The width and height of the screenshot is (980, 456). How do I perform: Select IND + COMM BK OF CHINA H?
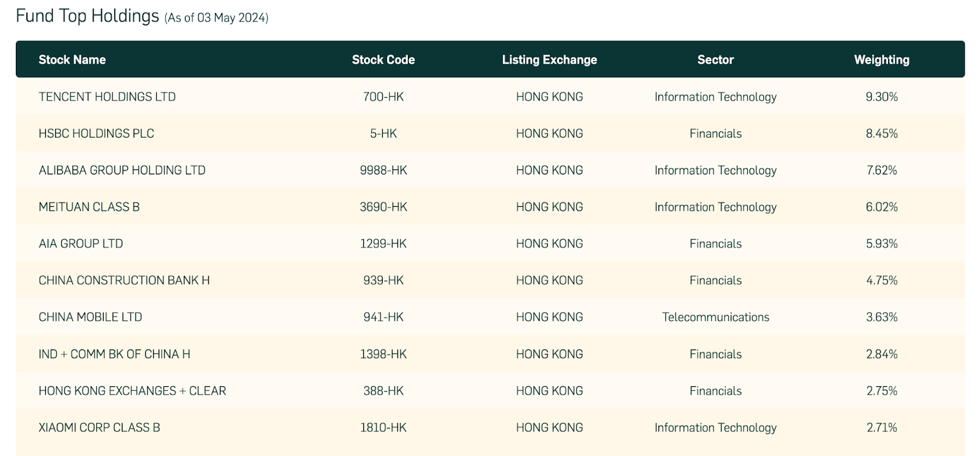[x=115, y=354]
